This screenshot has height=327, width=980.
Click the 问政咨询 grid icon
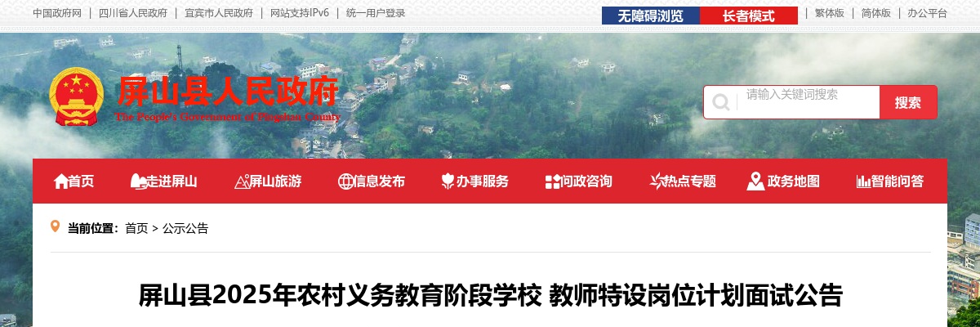(553, 181)
